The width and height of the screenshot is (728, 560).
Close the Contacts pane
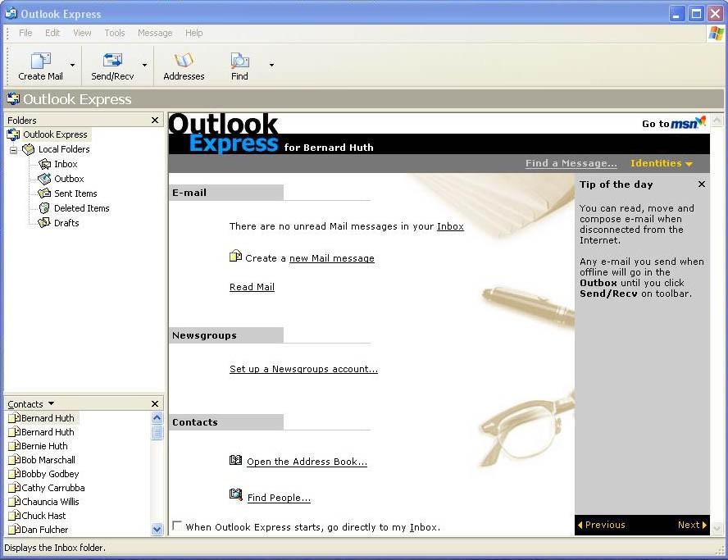tap(155, 404)
